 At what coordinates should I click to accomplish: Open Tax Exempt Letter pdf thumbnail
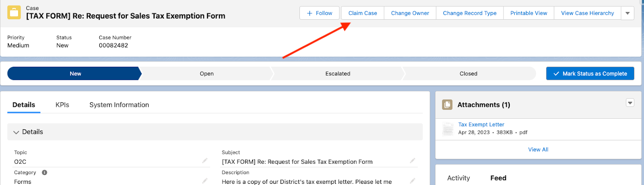pos(448,129)
